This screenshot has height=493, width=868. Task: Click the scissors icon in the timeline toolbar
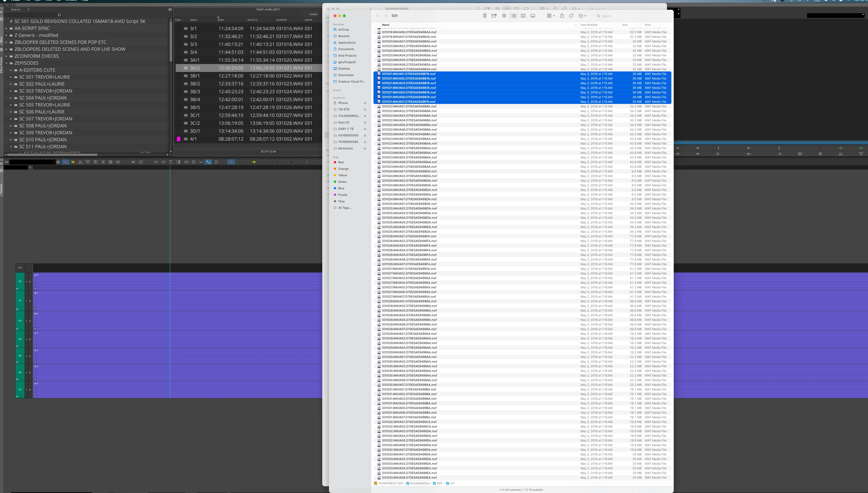click(80, 162)
